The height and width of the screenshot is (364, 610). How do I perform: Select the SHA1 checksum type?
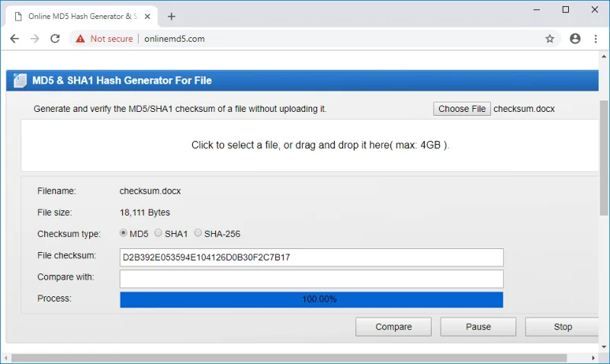[x=158, y=233]
